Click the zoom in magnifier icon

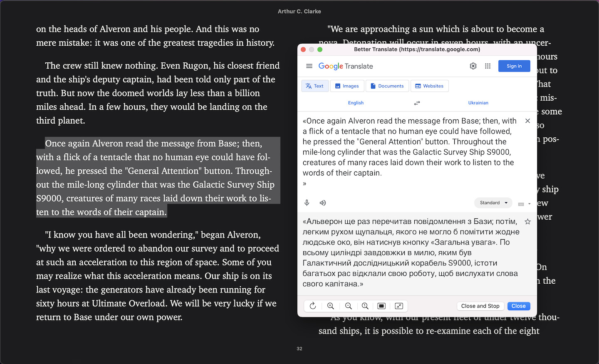pos(331,306)
